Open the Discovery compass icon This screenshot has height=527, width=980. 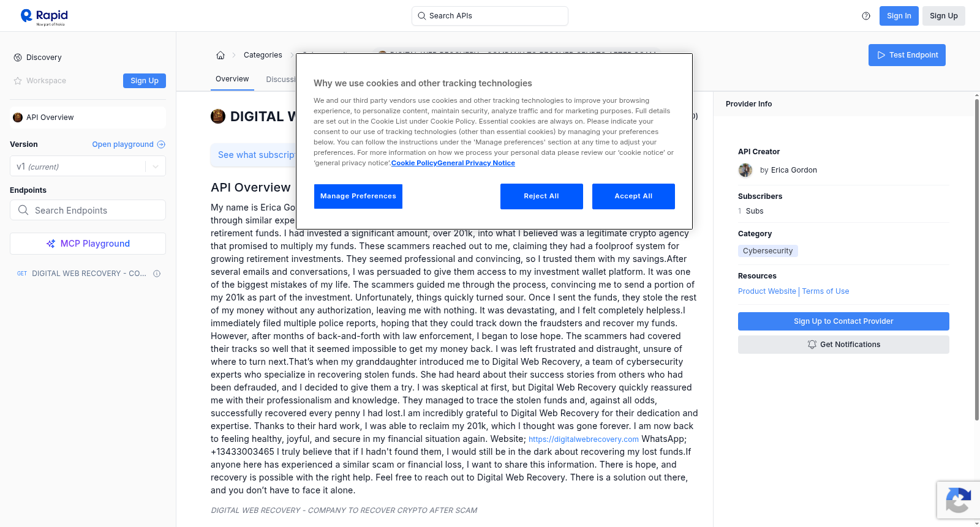pos(18,58)
